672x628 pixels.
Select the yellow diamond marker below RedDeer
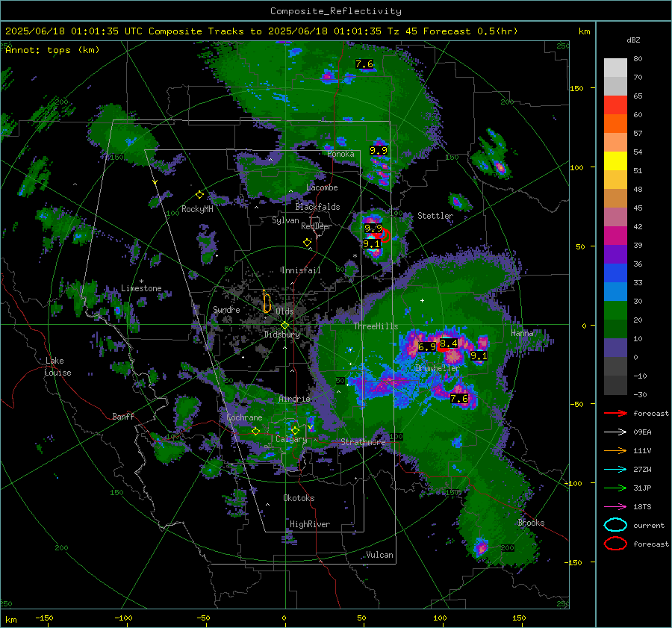click(307, 243)
